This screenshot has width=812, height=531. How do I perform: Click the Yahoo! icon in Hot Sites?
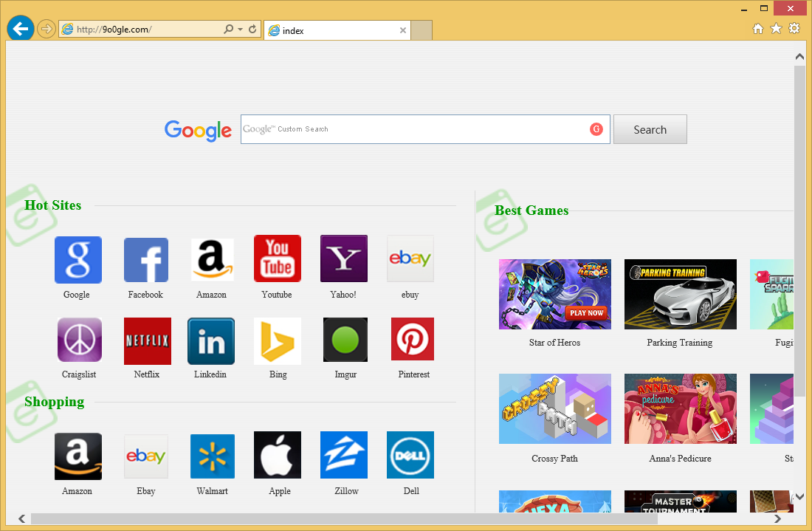pos(344,259)
